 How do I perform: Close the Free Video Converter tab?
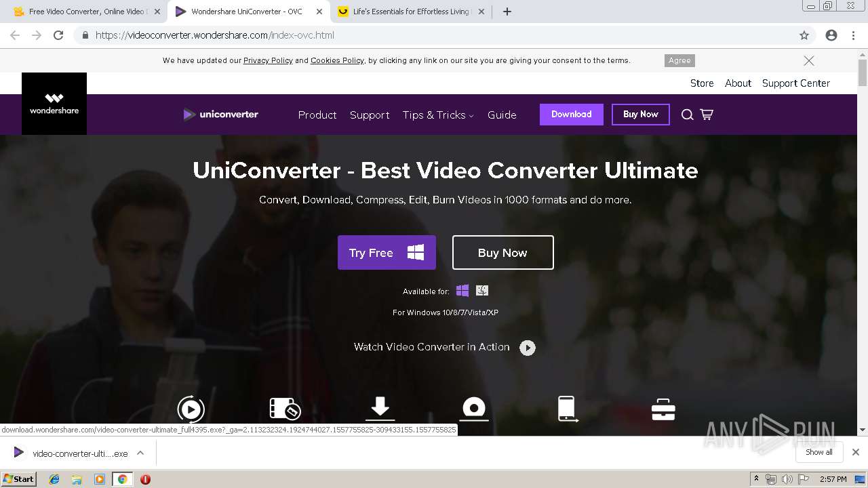tap(157, 12)
